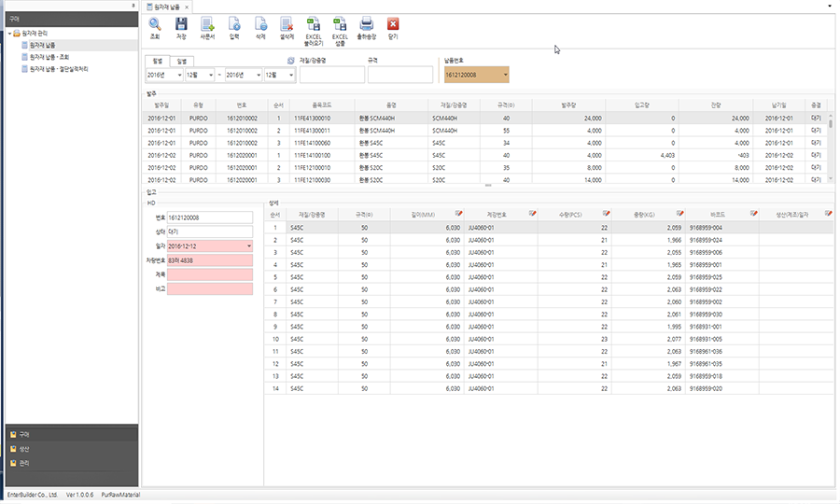Click the refresh icon beside 재질/강종명 label
Screen dimensions: 840x504
tap(291, 61)
